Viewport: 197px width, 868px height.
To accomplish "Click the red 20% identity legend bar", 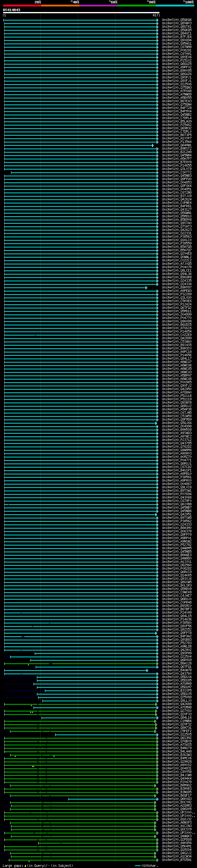I will [22, 6].
